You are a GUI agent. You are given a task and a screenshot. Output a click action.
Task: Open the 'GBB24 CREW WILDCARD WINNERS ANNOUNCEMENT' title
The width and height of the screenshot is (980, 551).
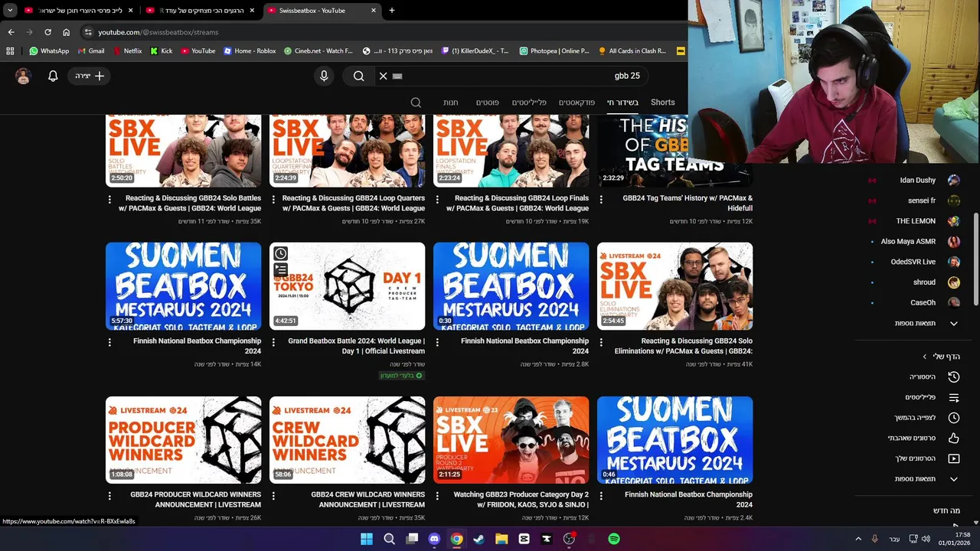click(x=367, y=500)
